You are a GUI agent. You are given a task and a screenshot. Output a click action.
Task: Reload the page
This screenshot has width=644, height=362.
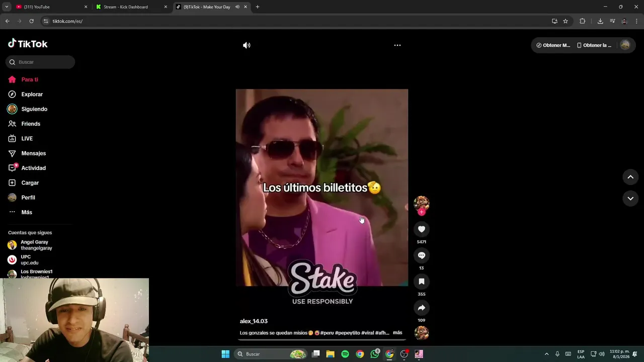point(31,21)
